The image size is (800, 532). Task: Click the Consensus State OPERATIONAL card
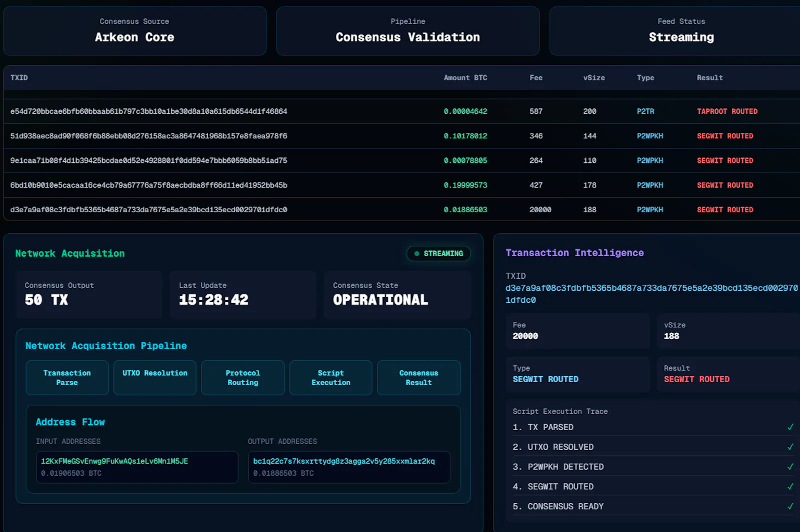(397, 295)
